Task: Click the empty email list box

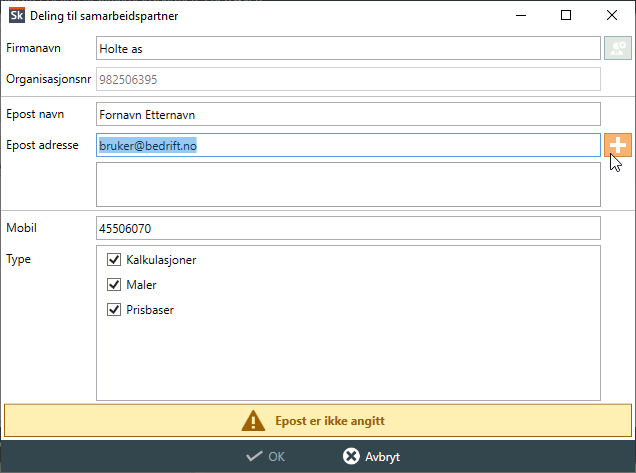Action: tap(348, 185)
